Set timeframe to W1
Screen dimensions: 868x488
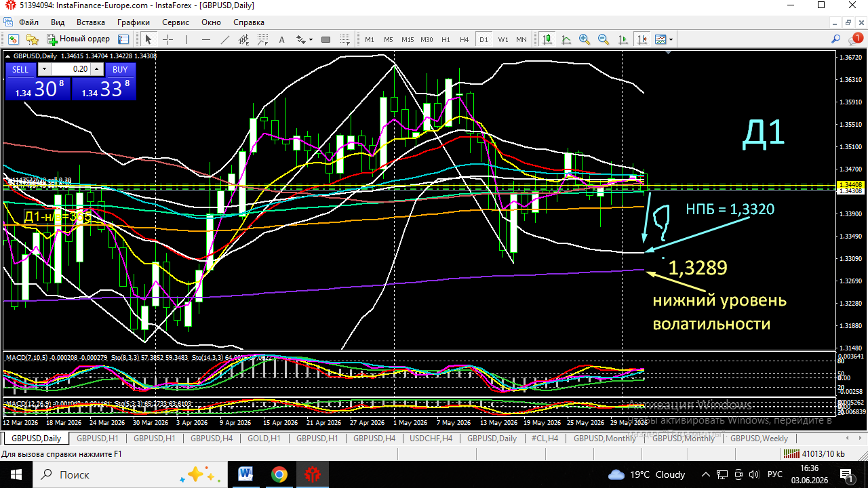click(503, 39)
